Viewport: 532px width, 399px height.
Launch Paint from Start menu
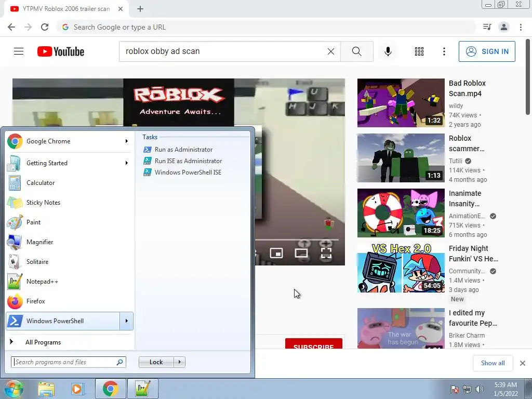[70, 222]
